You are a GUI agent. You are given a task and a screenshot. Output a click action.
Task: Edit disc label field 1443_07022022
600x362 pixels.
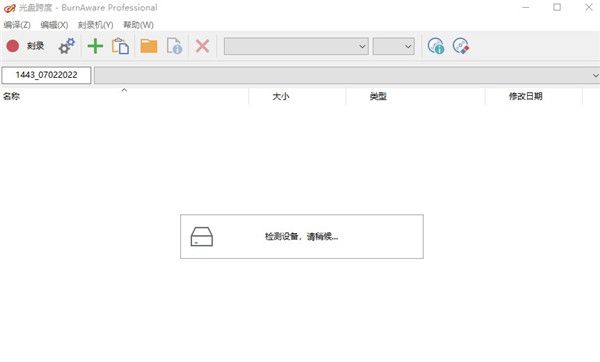pos(46,75)
